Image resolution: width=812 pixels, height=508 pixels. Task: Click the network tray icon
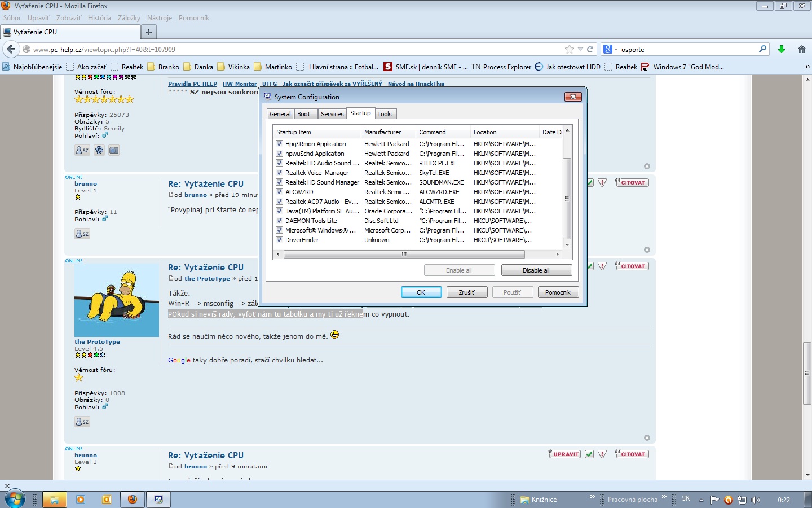point(742,500)
